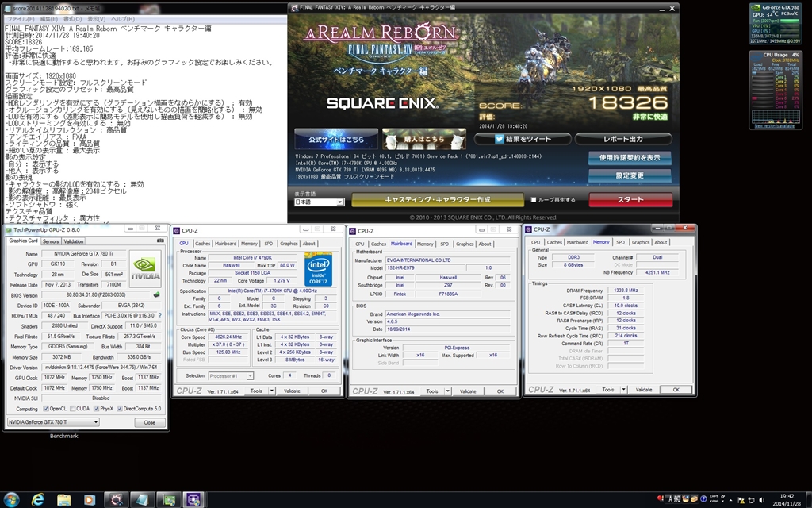Open Caches tab in the first CPU-Z window
The image size is (812, 508).
pyautogui.click(x=202, y=243)
